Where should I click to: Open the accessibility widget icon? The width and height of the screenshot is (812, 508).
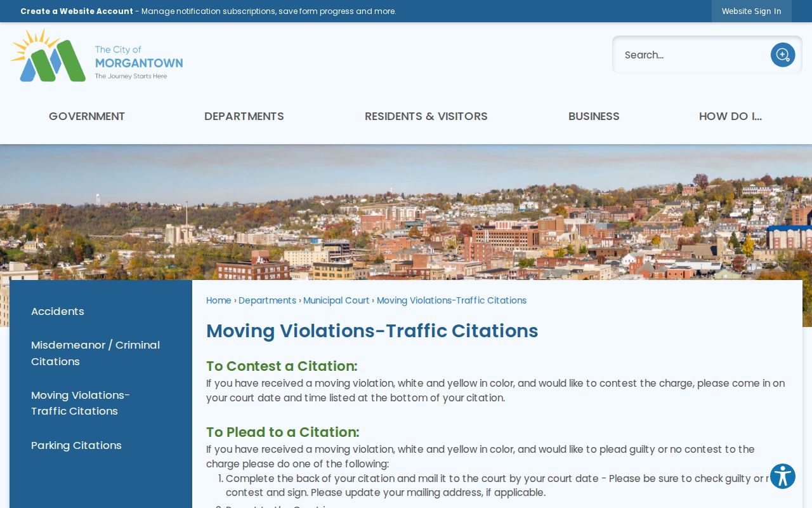(783, 476)
